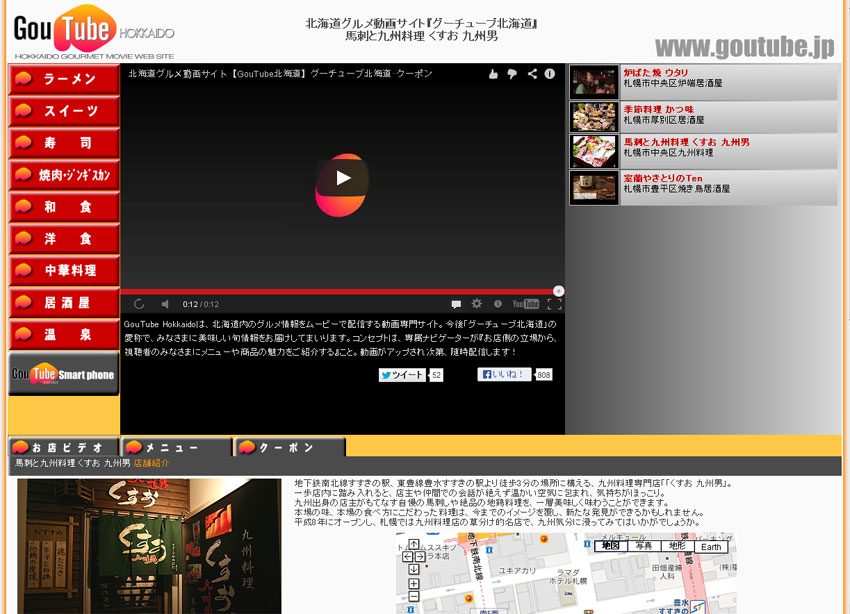This screenshot has width=850, height=614.
Task: Select the 地図 map view
Action: (611, 546)
